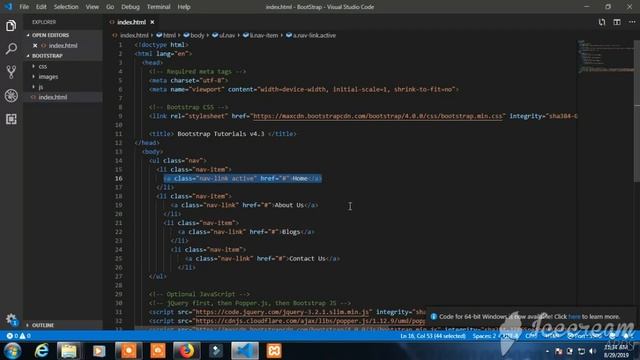Click the volume icon in system tray

[593, 351]
